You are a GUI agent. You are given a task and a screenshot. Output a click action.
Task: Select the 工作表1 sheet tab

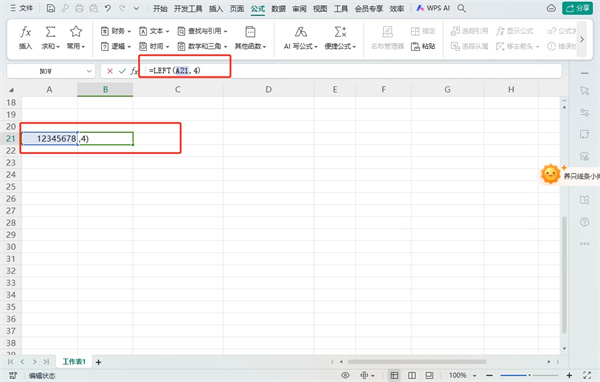tap(74, 362)
